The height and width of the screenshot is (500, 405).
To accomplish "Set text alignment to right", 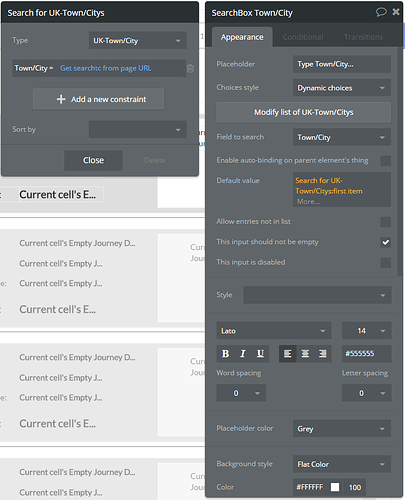I will (x=322, y=354).
